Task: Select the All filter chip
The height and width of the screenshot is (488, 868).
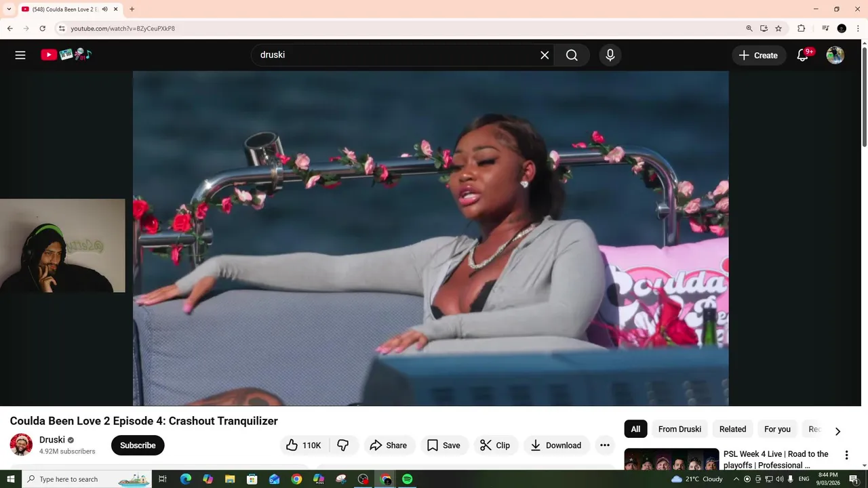Action: point(635,429)
